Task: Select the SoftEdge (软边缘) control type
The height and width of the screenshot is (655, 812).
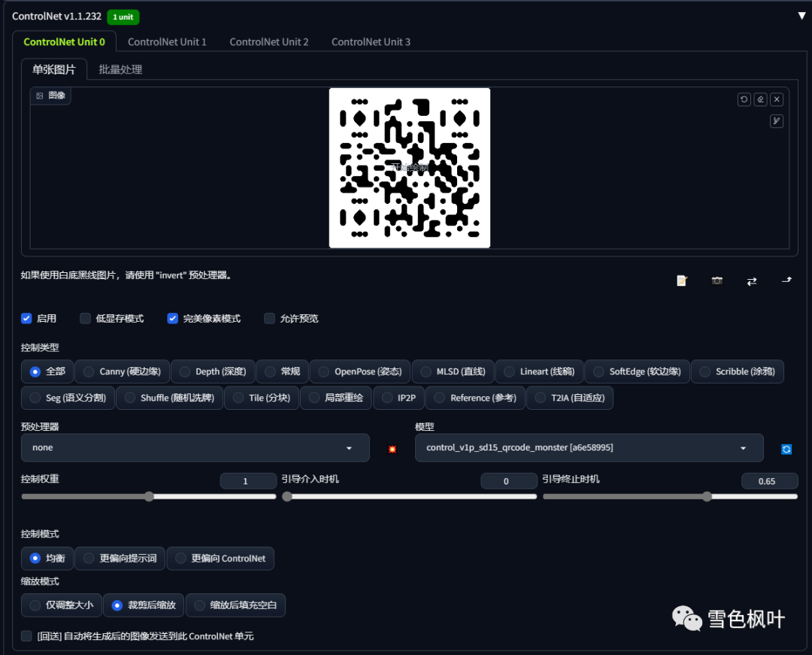Action: pyautogui.click(x=637, y=371)
